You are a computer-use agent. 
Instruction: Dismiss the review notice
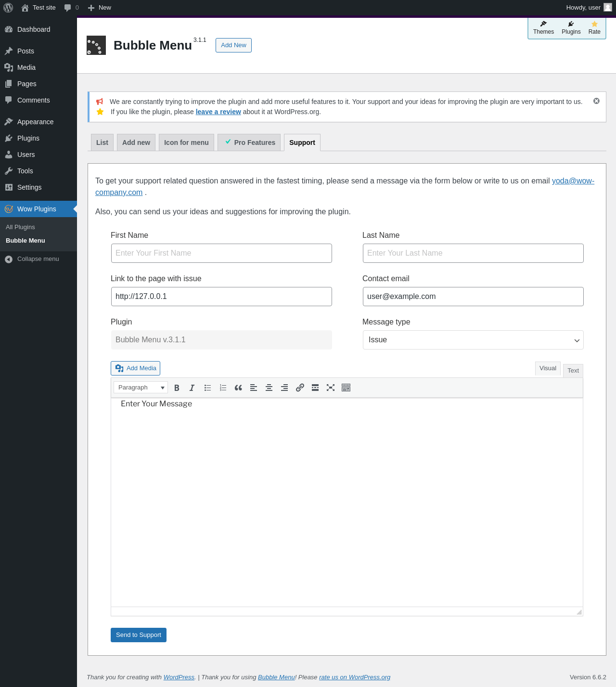(x=596, y=101)
